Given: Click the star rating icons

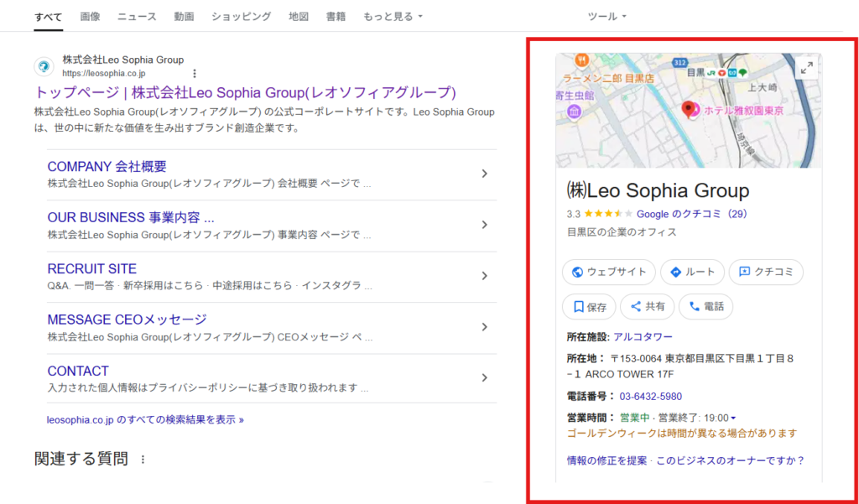Looking at the screenshot, I should (x=608, y=214).
